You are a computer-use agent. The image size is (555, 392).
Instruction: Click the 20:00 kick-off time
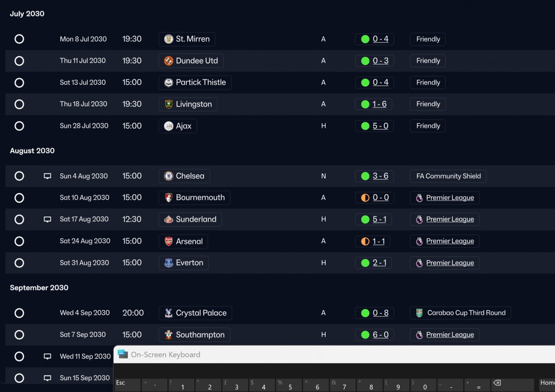click(133, 313)
